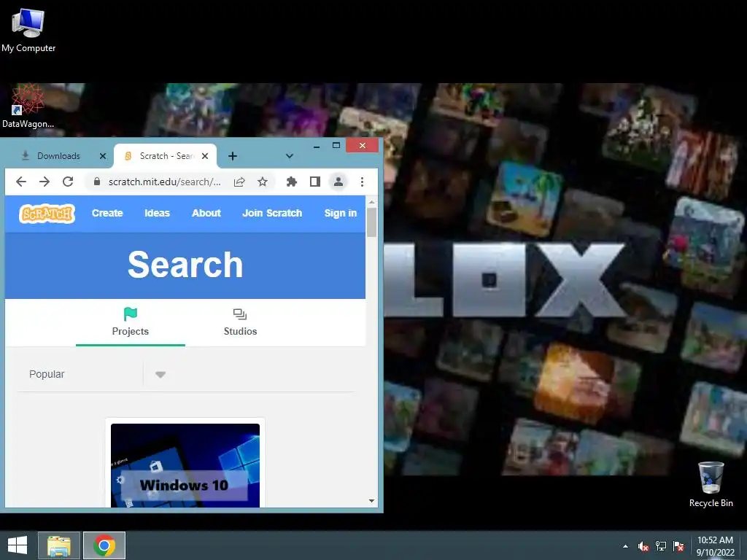This screenshot has height=560, width=747.
Task: Open Chrome profile avatar button
Action: (338, 182)
